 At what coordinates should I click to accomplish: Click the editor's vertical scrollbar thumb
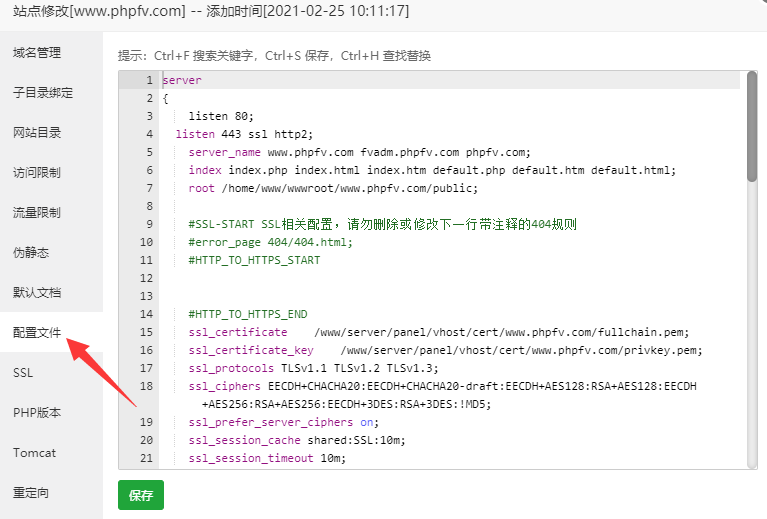(x=751, y=126)
